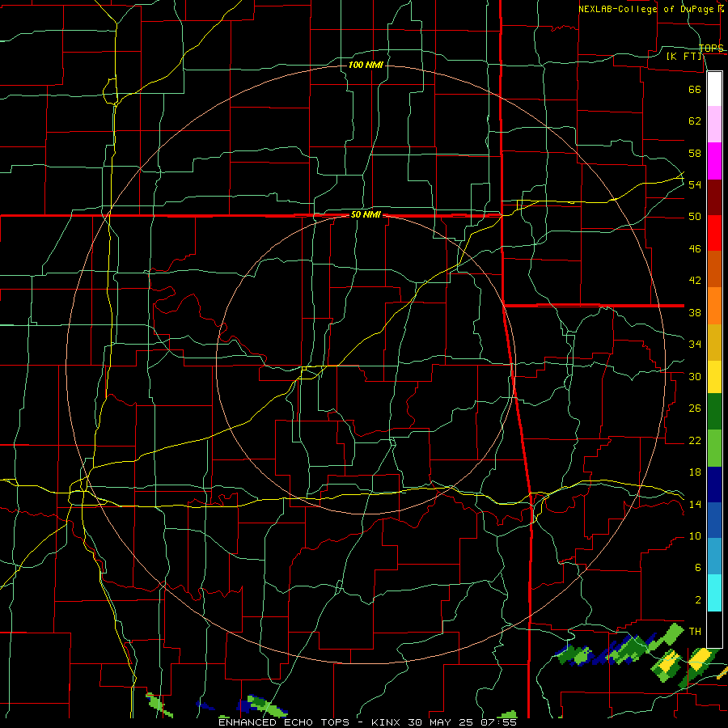Click the "[K FT]" units label
Viewport: 728px width, 728px height.
(684, 57)
